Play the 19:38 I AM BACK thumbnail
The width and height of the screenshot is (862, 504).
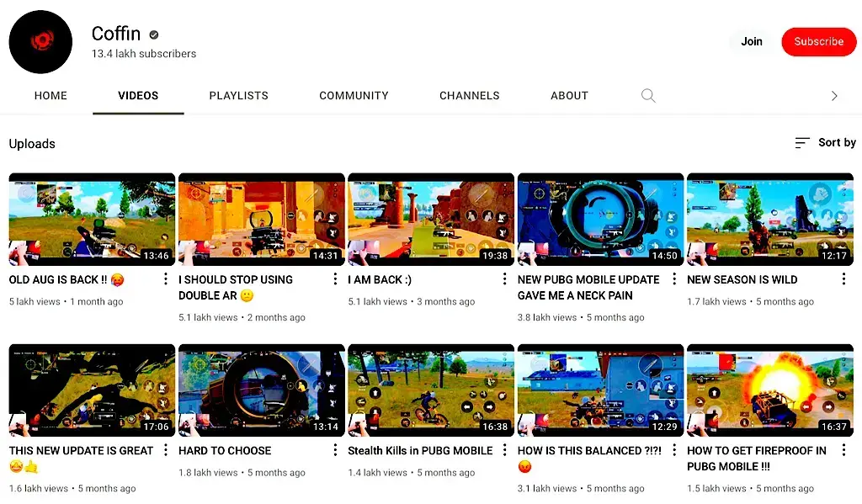(x=431, y=220)
